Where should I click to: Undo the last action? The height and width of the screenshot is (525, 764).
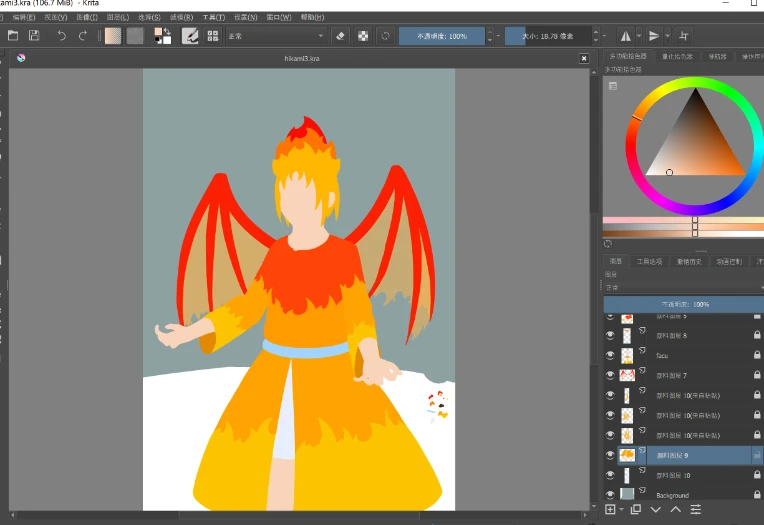pos(61,36)
